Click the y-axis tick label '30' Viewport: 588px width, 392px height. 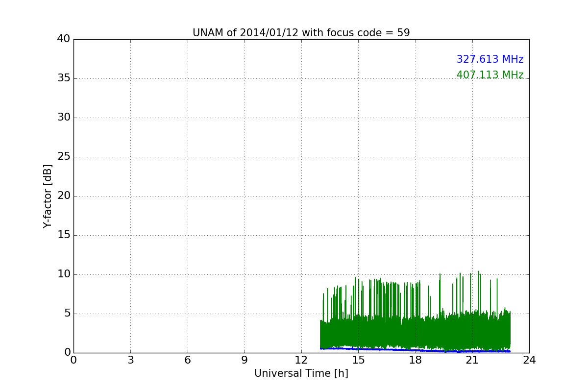pyautogui.click(x=64, y=118)
